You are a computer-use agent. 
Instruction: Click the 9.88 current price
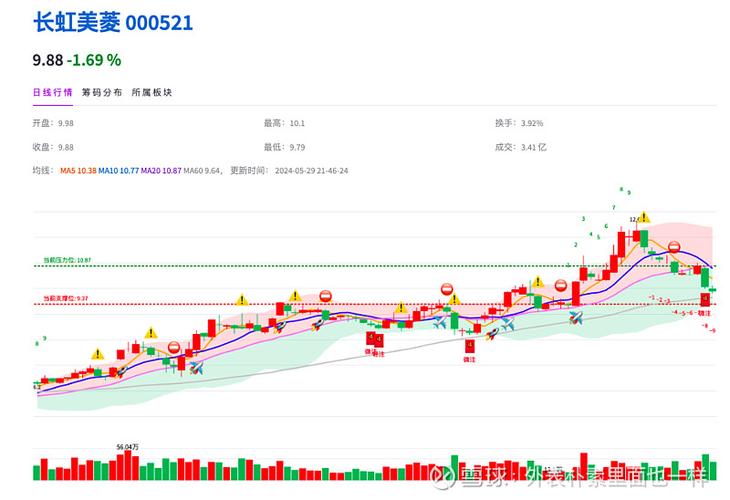click(47, 60)
